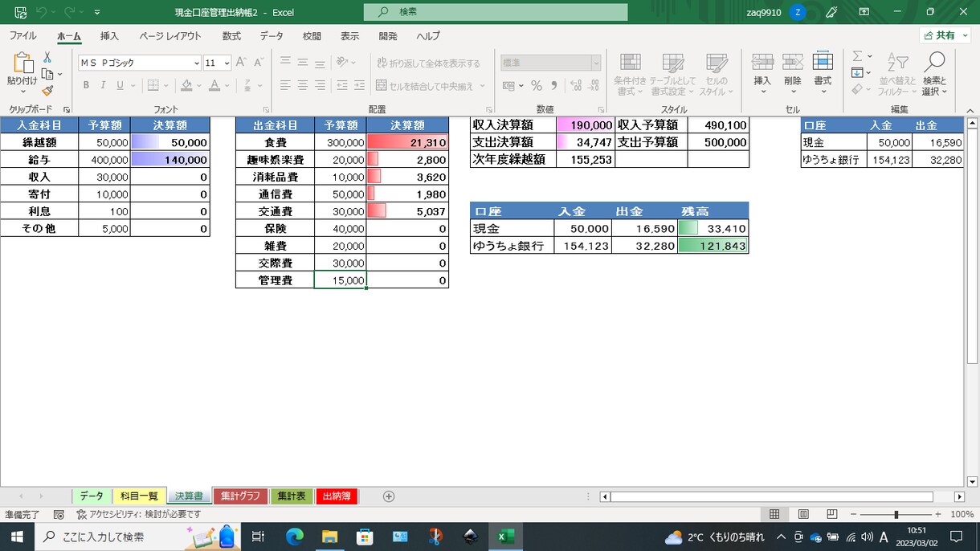Click the pen drawing icon in title bar
This screenshot has height=551, width=980.
click(x=831, y=12)
